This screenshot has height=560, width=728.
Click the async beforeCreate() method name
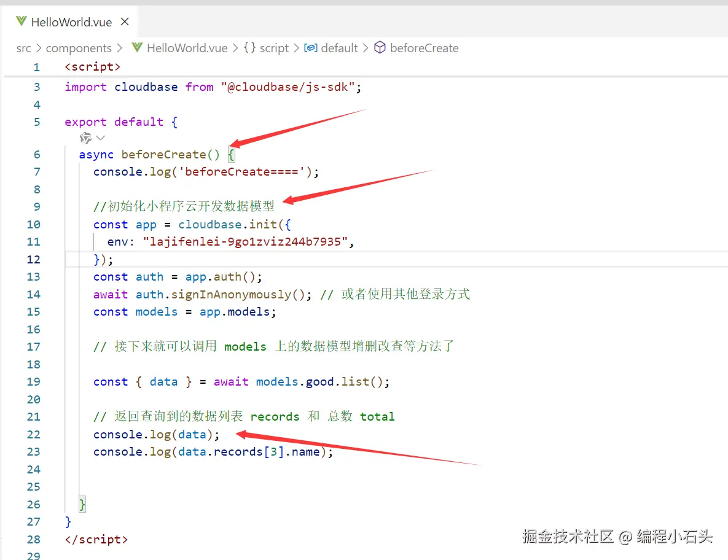[163, 155]
